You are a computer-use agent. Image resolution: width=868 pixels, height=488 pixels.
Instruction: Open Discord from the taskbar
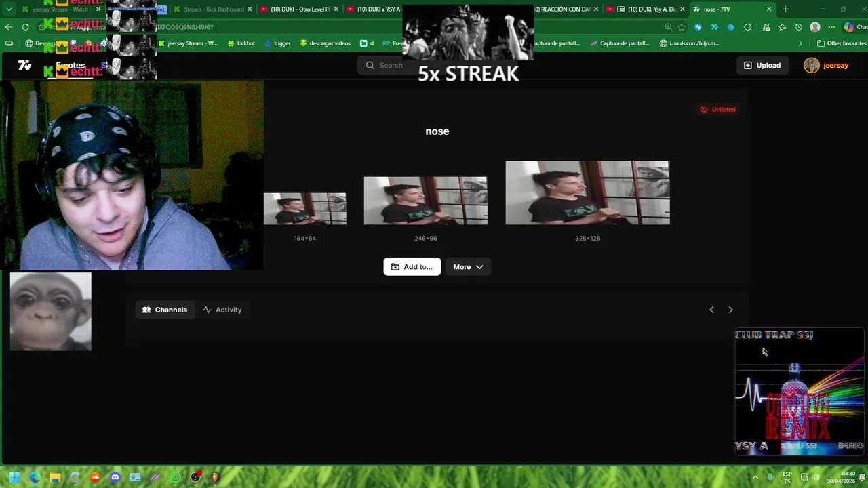tap(115, 477)
